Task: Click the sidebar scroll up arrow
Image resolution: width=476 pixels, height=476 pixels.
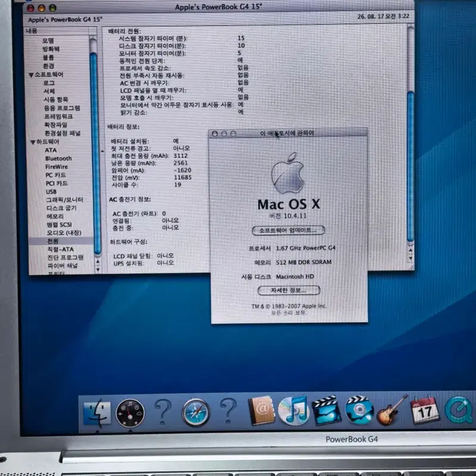Action: point(98,261)
